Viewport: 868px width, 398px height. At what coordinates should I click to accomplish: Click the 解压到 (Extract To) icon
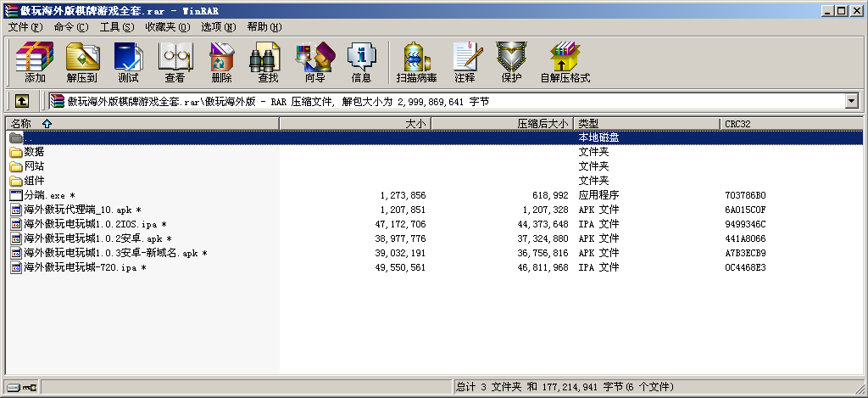click(82, 62)
